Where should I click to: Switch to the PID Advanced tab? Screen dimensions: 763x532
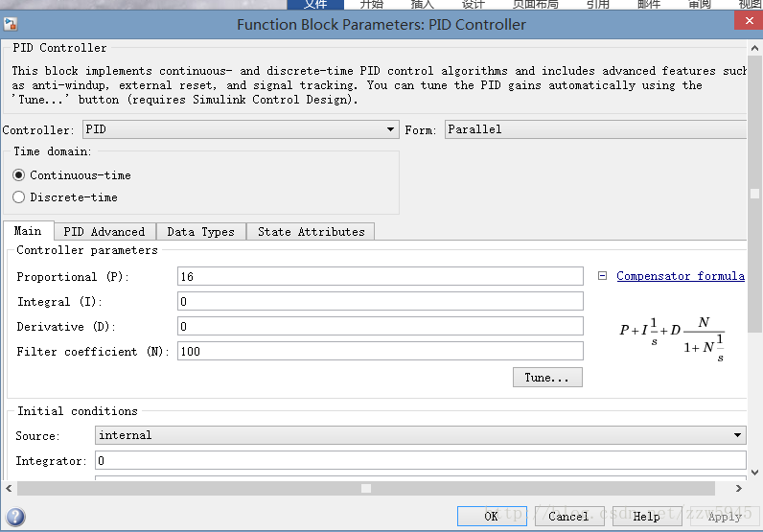click(x=104, y=232)
